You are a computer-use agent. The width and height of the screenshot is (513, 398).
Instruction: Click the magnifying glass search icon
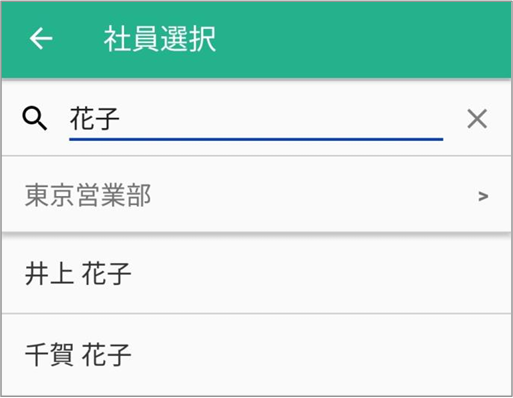(x=34, y=118)
